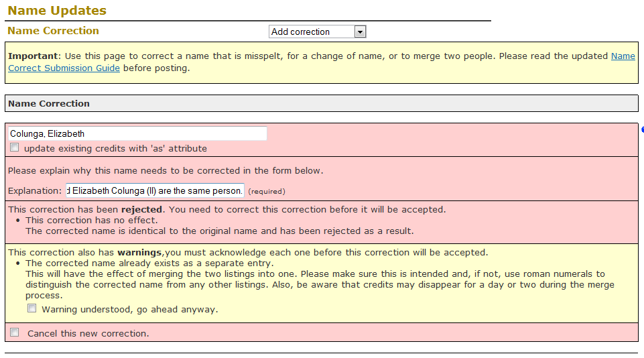Click the "Cancel this new correction." label text

88,333
